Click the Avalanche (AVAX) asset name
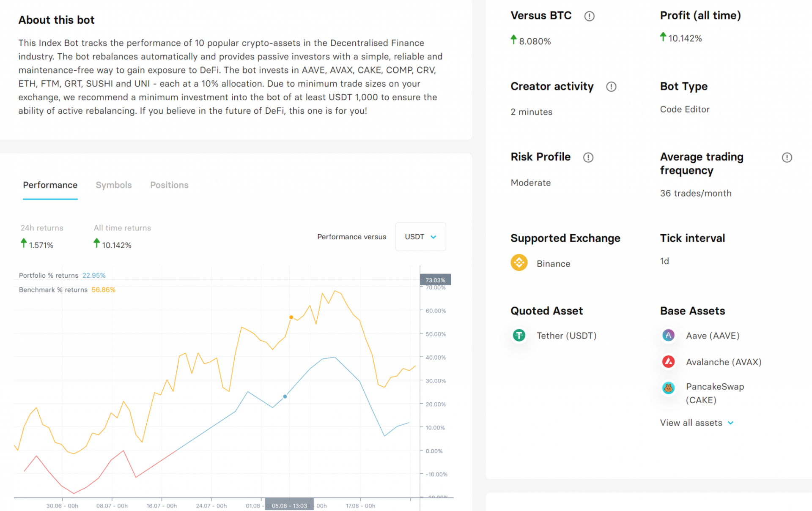This screenshot has height=511, width=812. coord(723,362)
